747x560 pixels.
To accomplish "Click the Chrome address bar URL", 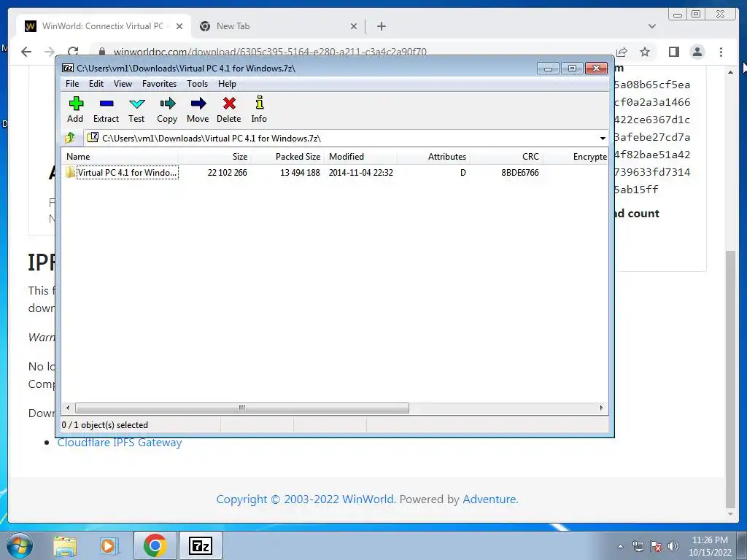I will click(270, 52).
